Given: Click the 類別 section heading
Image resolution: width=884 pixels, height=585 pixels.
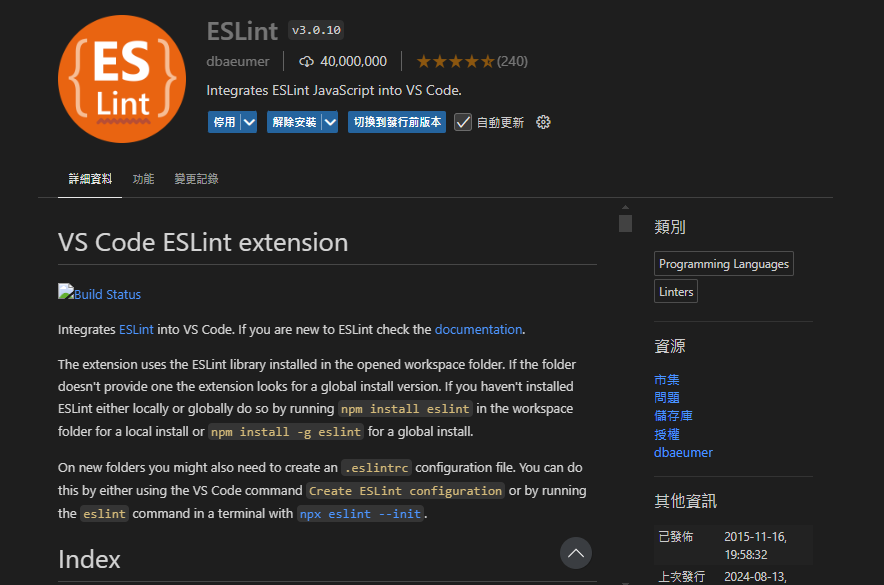Looking at the screenshot, I should click(670, 227).
